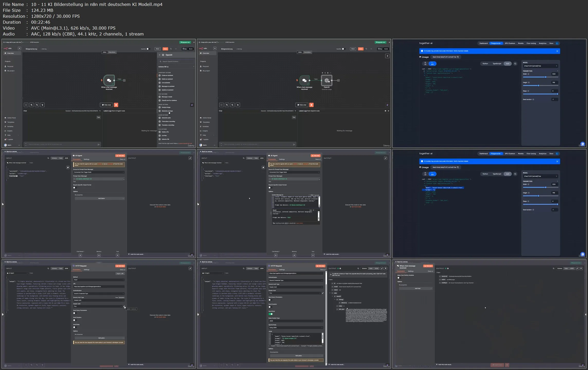Click canvas trash button beside Hide chat, OpenAI node frame
This screenshot has width=588, height=370.
pos(311,105)
